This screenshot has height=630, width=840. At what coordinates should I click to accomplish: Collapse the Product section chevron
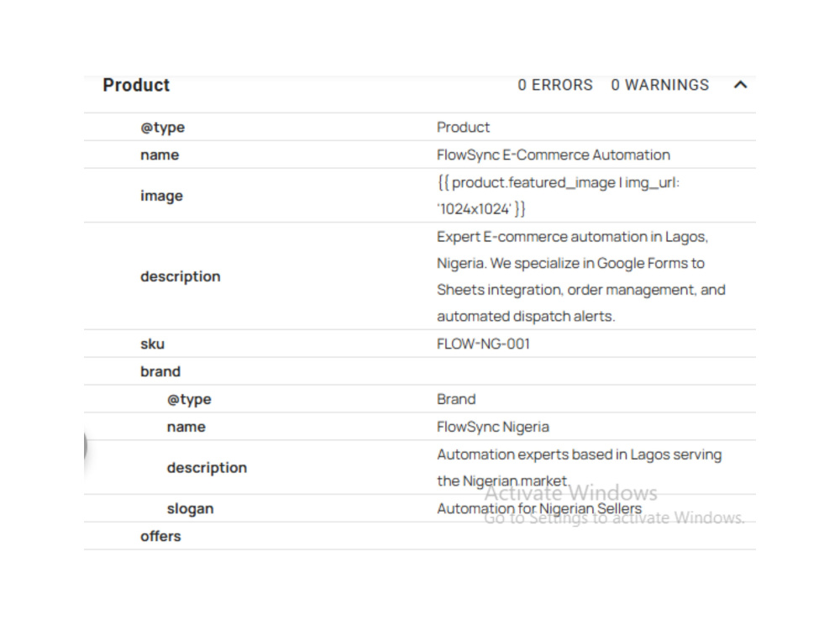click(740, 85)
